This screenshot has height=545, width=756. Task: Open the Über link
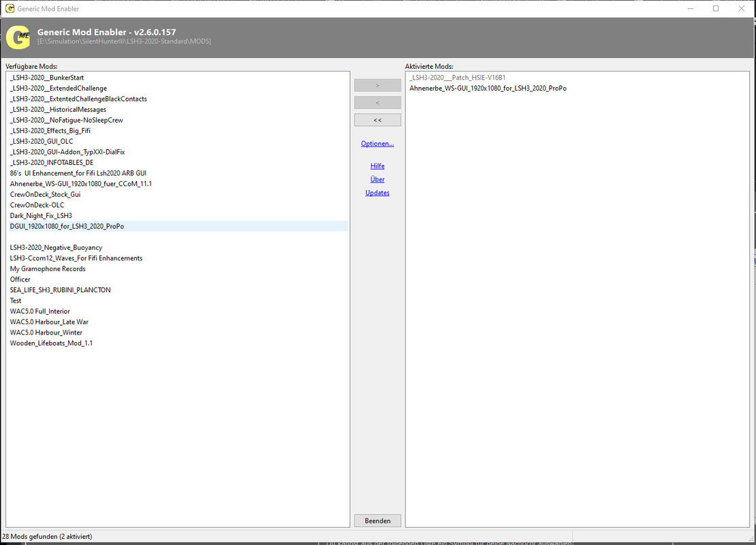pyautogui.click(x=377, y=179)
